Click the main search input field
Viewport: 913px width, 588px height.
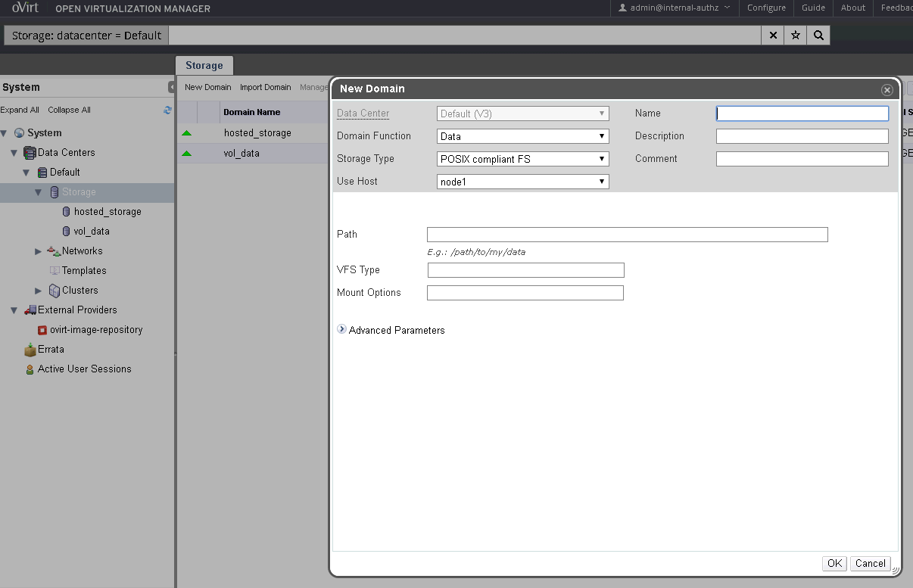click(464, 36)
